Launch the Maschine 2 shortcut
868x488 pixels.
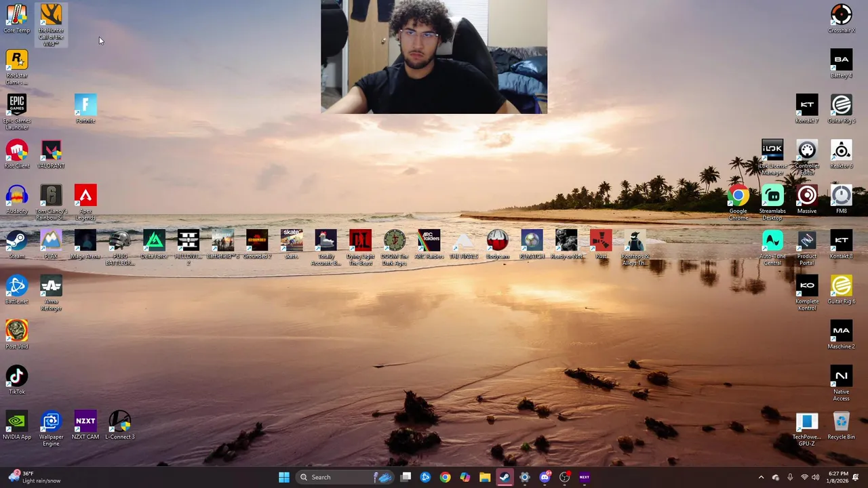pyautogui.click(x=841, y=335)
